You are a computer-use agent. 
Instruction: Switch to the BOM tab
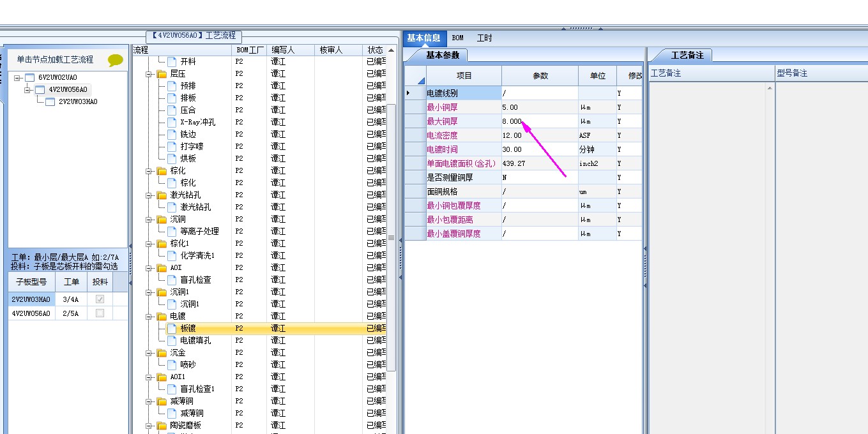click(458, 38)
